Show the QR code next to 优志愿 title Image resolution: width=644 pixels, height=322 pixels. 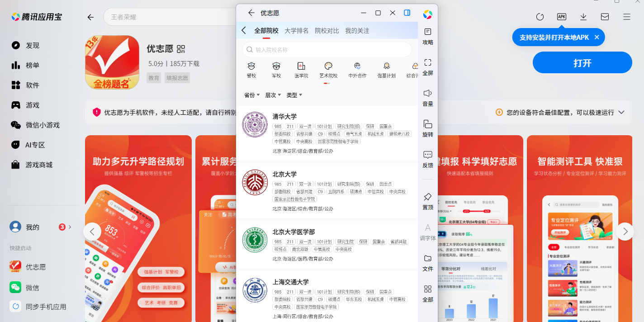pos(181,49)
